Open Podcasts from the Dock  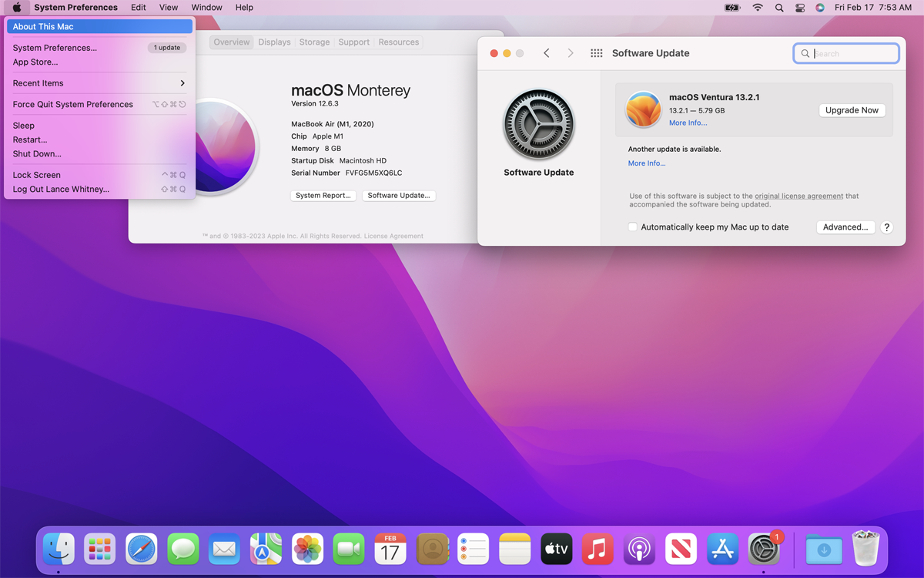point(639,549)
